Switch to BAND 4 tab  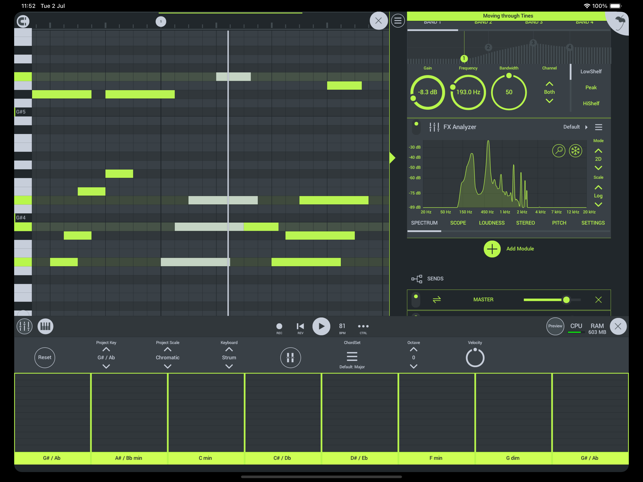[x=584, y=23]
